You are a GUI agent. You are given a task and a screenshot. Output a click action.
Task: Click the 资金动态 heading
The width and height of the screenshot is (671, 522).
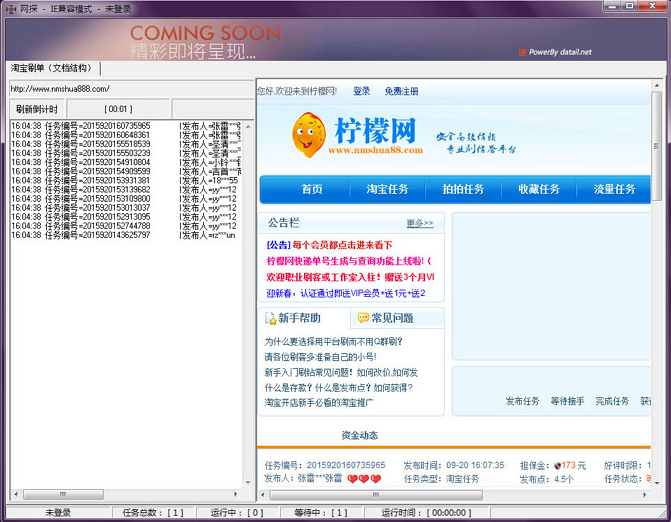[359, 435]
